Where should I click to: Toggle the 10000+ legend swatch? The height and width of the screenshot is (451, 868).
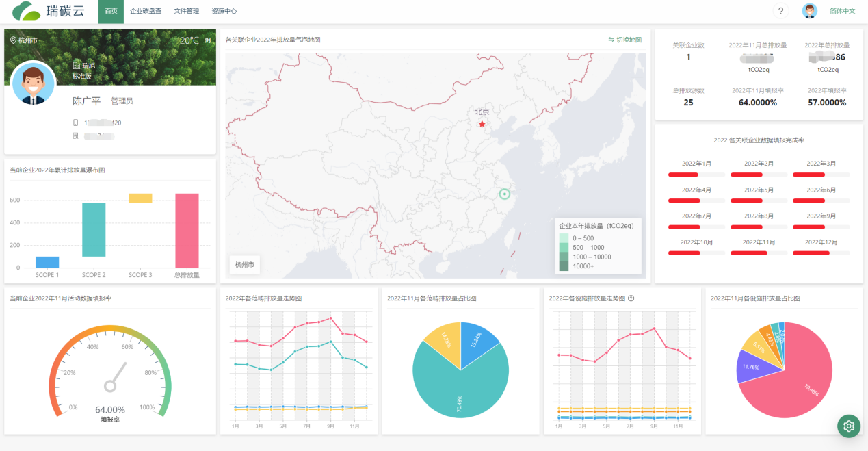pos(564,266)
